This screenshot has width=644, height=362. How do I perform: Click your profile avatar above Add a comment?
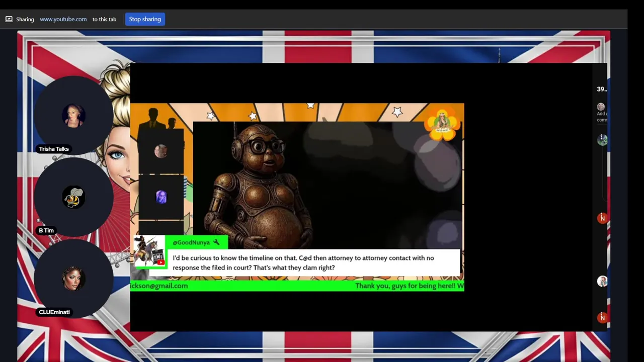(x=601, y=107)
